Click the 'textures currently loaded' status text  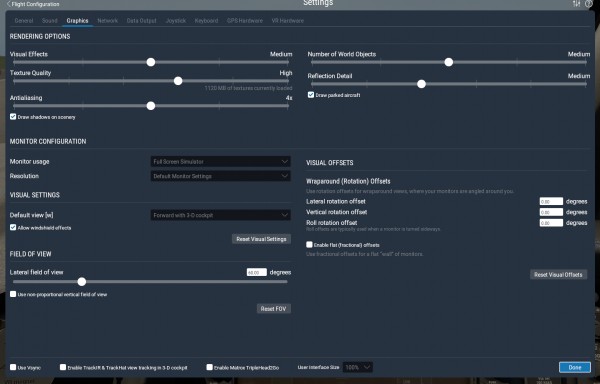(x=248, y=88)
